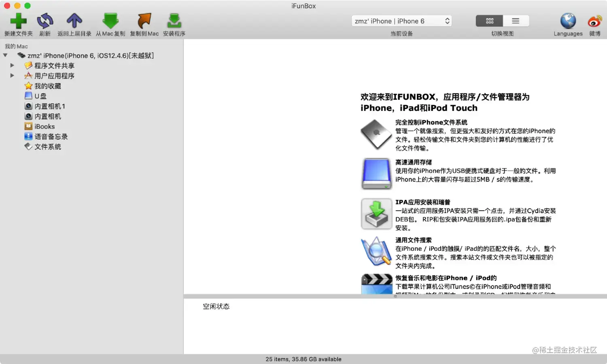Click the 从Mac复制 green down arrow icon

click(x=110, y=21)
